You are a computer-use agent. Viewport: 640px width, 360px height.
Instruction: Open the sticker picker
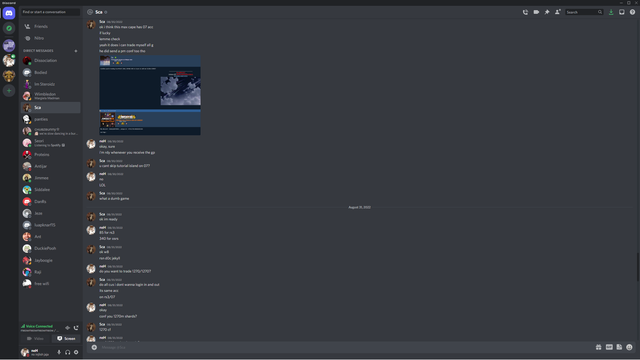tap(619, 347)
